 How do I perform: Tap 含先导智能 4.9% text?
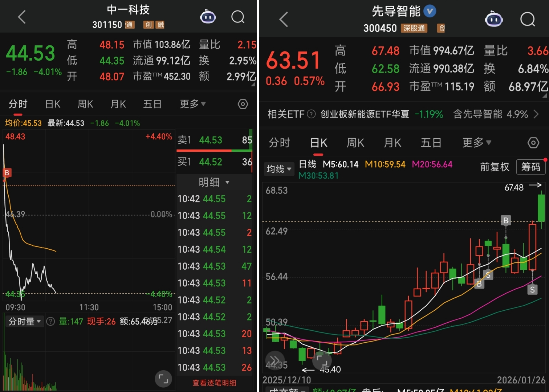[491, 114]
